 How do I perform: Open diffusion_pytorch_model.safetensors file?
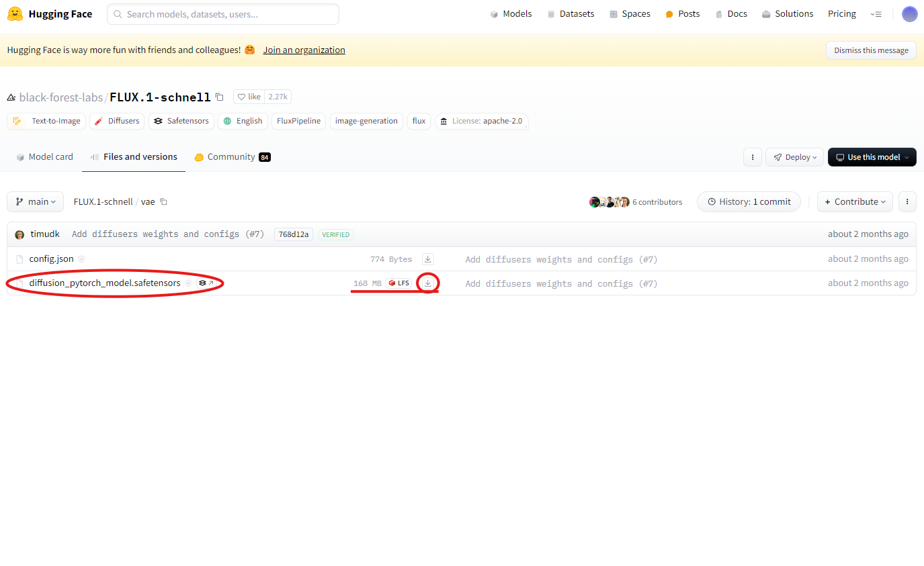coord(105,283)
